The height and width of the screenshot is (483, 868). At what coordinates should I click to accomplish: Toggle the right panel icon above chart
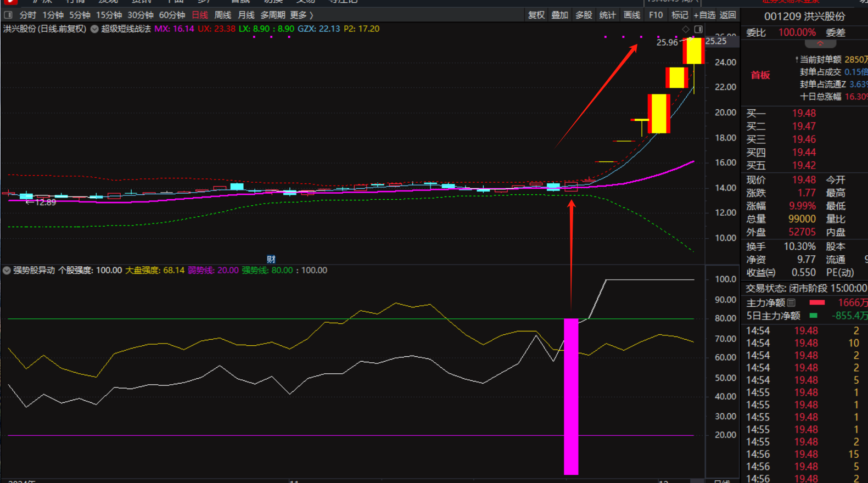698,29
